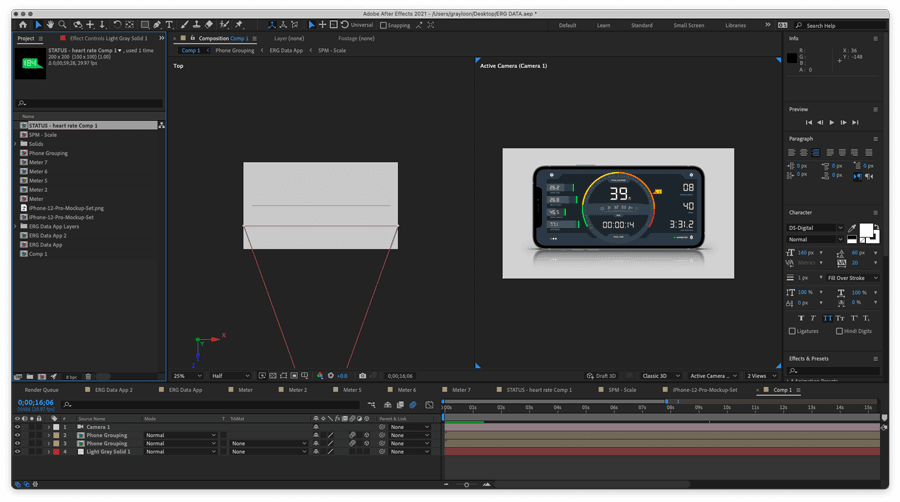This screenshot has height=502, width=900.
Task: Select the Rotation tool
Action: (x=117, y=25)
